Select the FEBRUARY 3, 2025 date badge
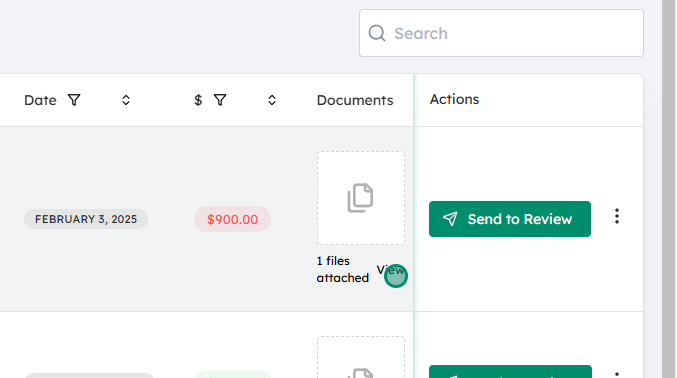 click(x=86, y=219)
